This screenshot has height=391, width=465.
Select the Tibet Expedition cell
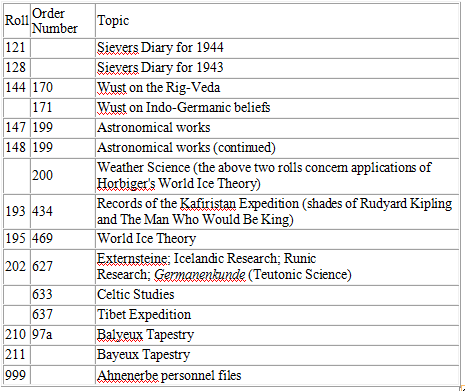pos(277,315)
